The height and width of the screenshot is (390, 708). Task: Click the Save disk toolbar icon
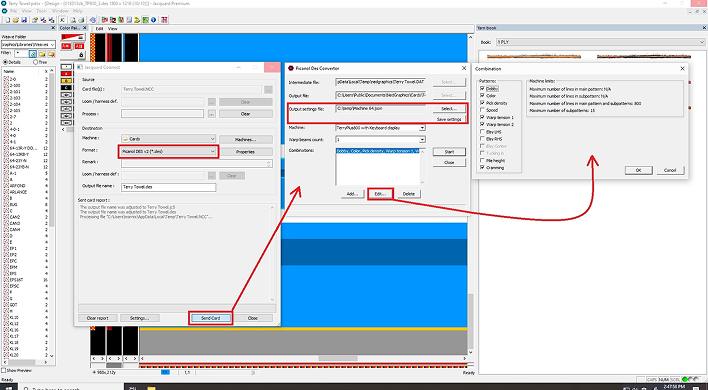click(x=24, y=20)
